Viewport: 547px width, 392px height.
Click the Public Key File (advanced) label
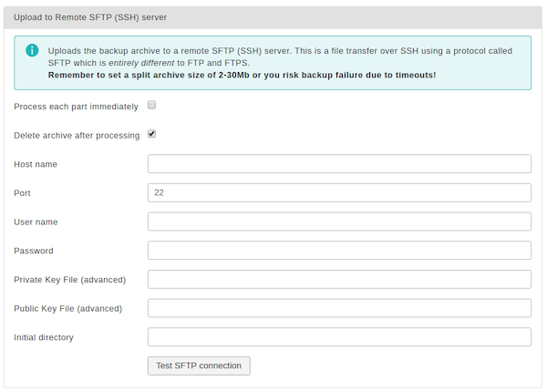click(68, 309)
